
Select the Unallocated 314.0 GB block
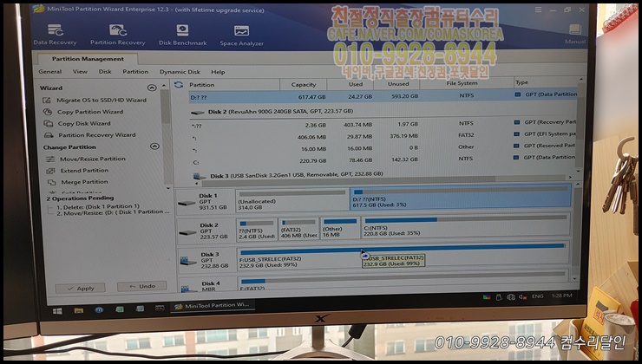click(292, 200)
